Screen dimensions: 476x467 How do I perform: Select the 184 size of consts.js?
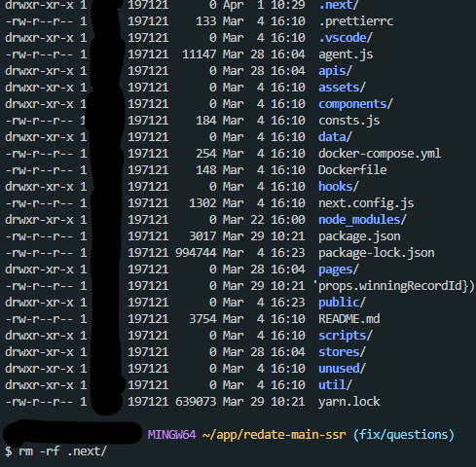coord(206,121)
